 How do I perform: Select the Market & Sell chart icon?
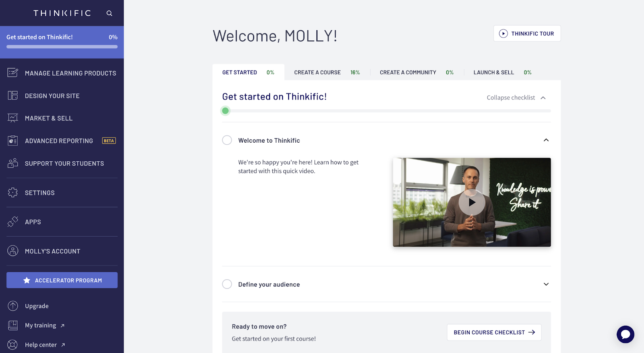coord(13,118)
